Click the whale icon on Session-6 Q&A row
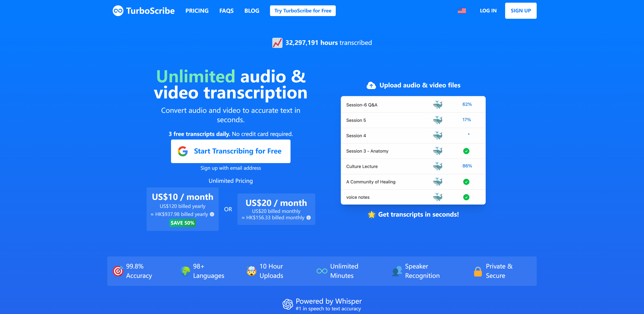 (x=438, y=105)
